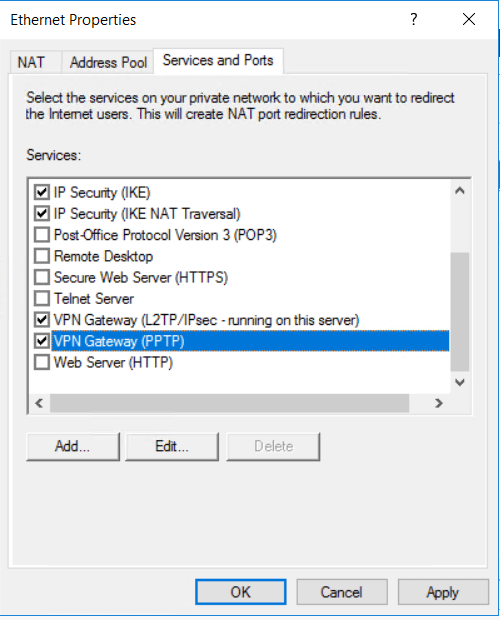Viewport: 500px width, 620px height.
Task: Close the Ethernet Properties dialog
Action: 469,19
